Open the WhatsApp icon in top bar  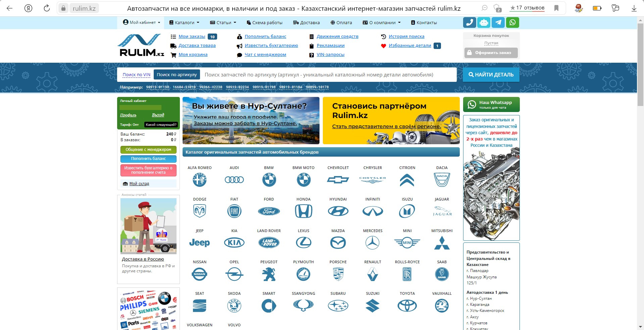pos(512,22)
